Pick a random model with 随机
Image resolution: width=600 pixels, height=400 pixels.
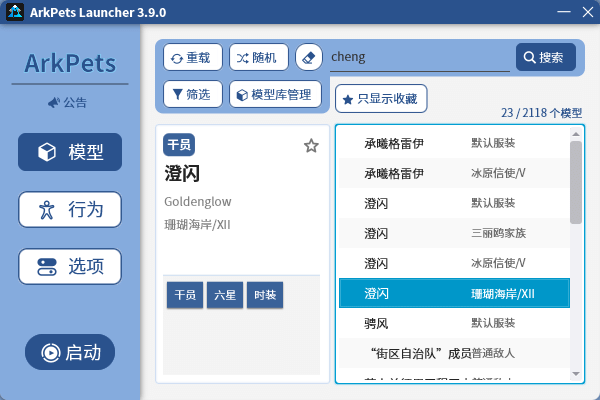point(259,58)
